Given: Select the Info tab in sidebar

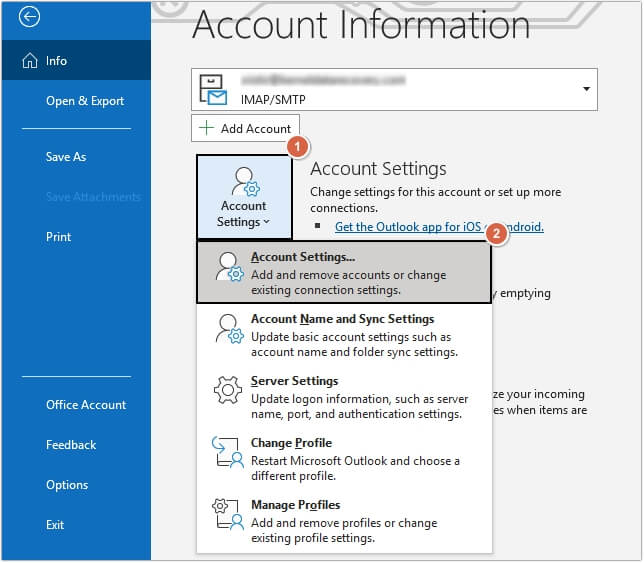Looking at the screenshot, I should click(x=76, y=60).
